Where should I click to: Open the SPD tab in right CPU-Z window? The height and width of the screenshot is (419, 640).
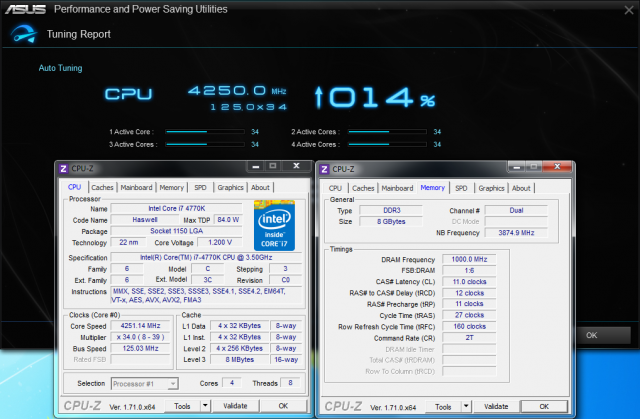point(461,188)
